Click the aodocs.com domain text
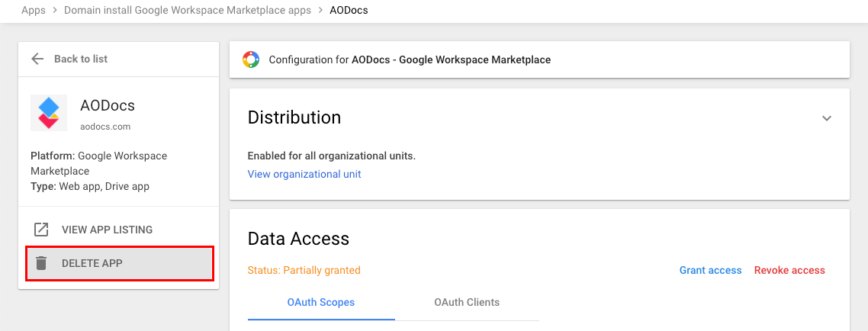The image size is (868, 331). (x=105, y=126)
